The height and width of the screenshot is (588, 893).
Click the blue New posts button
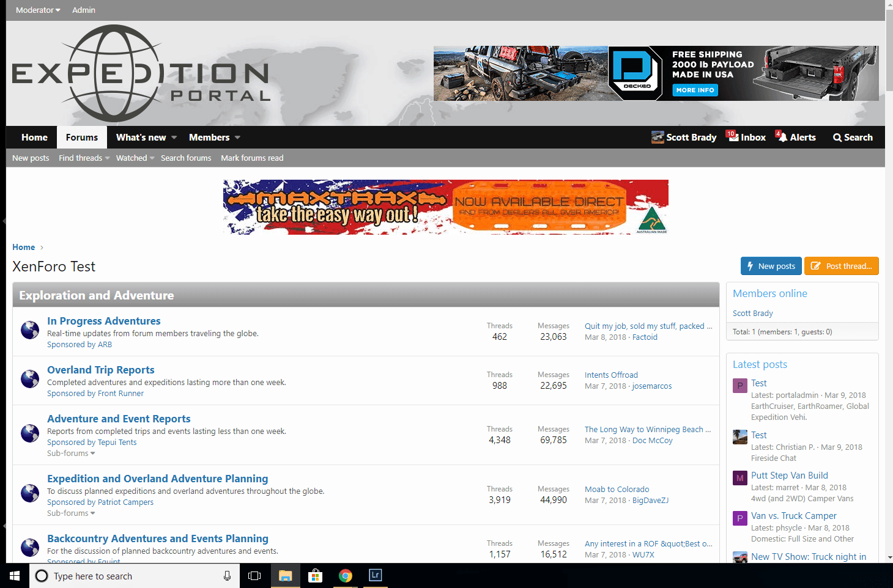pos(771,266)
